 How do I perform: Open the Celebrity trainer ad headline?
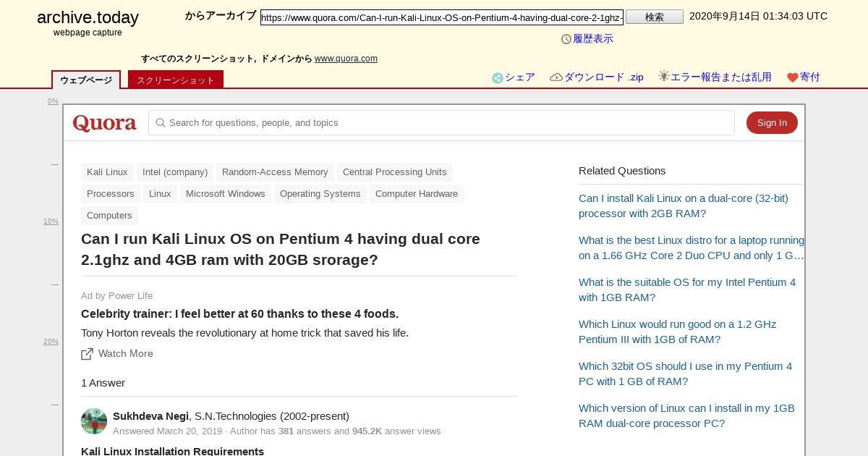click(x=239, y=314)
